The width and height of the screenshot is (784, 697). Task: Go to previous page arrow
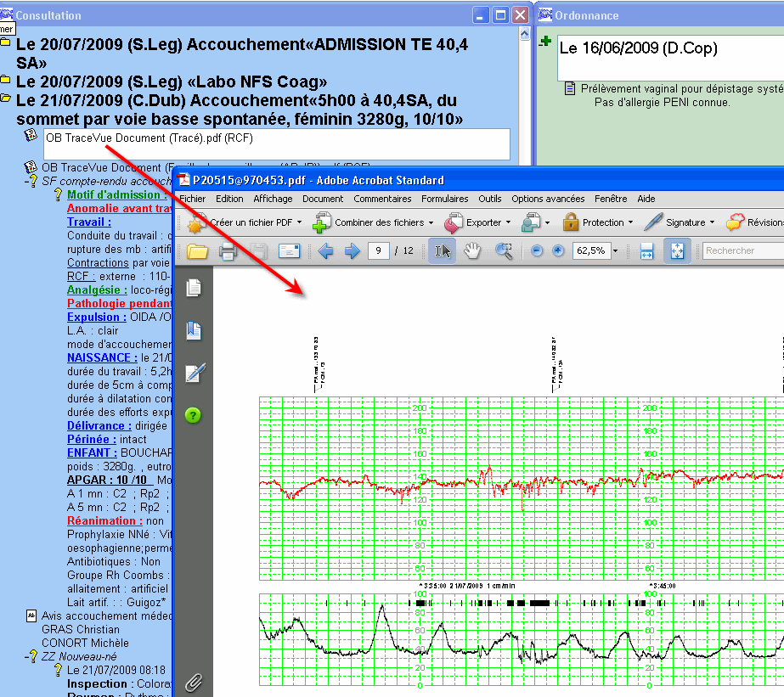point(325,250)
